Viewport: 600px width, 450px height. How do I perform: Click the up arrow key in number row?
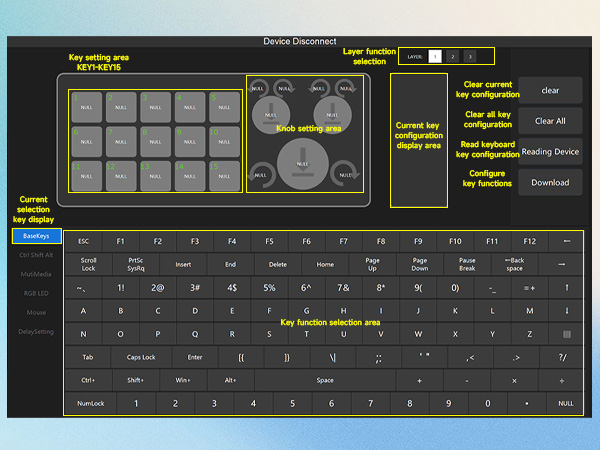566,288
